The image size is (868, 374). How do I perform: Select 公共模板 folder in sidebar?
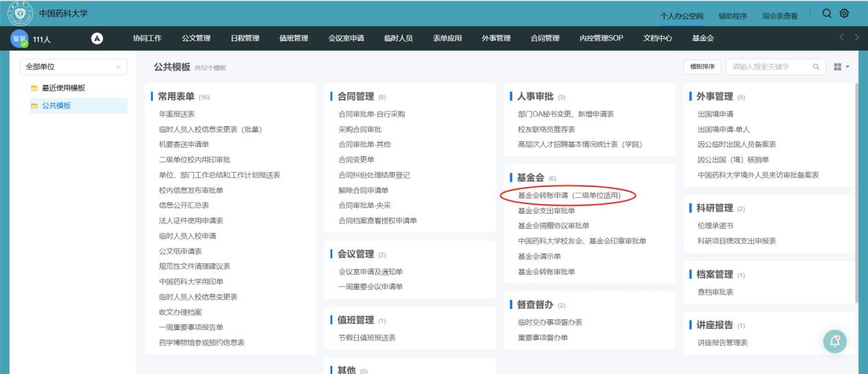[57, 105]
